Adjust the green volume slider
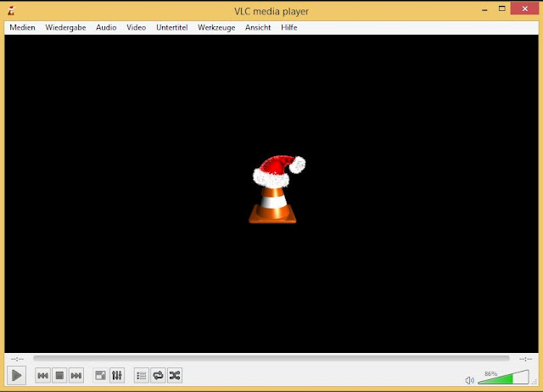The image size is (543, 392). (503, 377)
